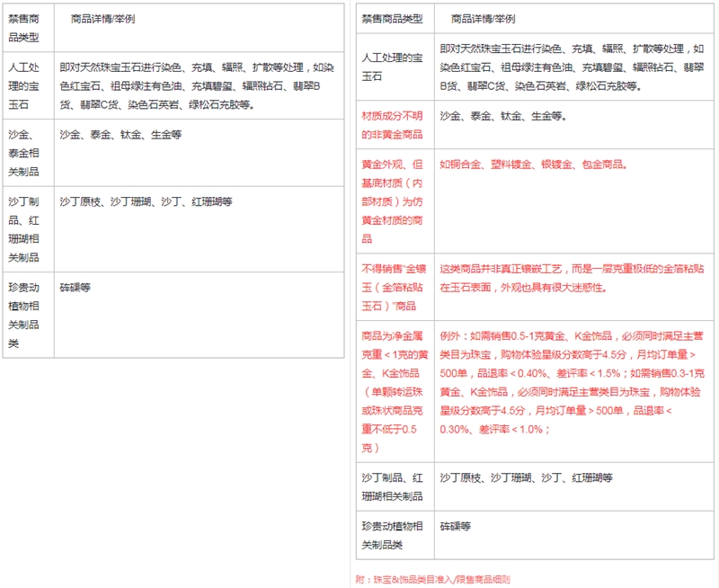The image size is (719, 588).
Task: Click red 如铜合金、塑料镀金 detail text
Action: [x=532, y=165]
